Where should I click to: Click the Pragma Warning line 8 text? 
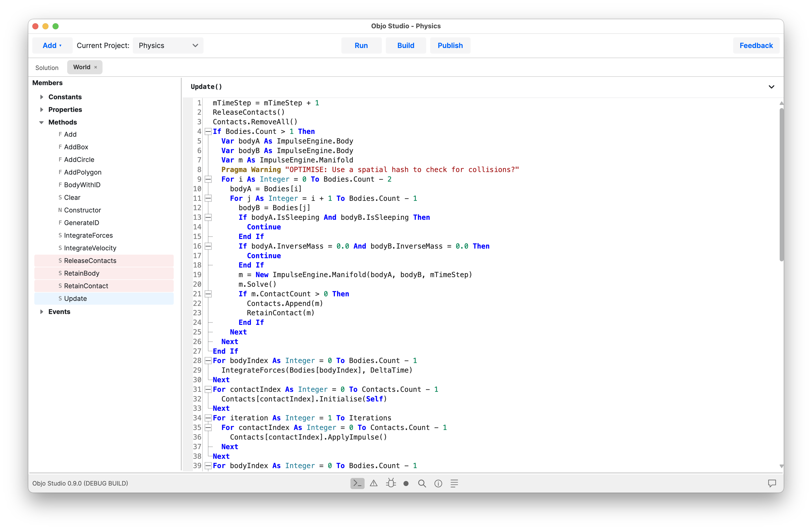tap(370, 170)
